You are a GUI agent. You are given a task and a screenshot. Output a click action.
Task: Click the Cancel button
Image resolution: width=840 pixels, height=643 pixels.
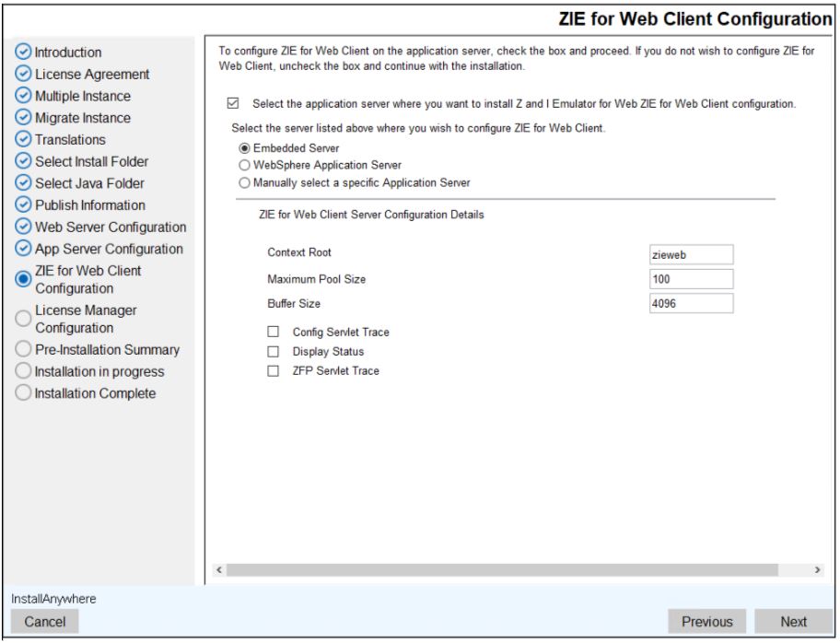pyautogui.click(x=44, y=622)
